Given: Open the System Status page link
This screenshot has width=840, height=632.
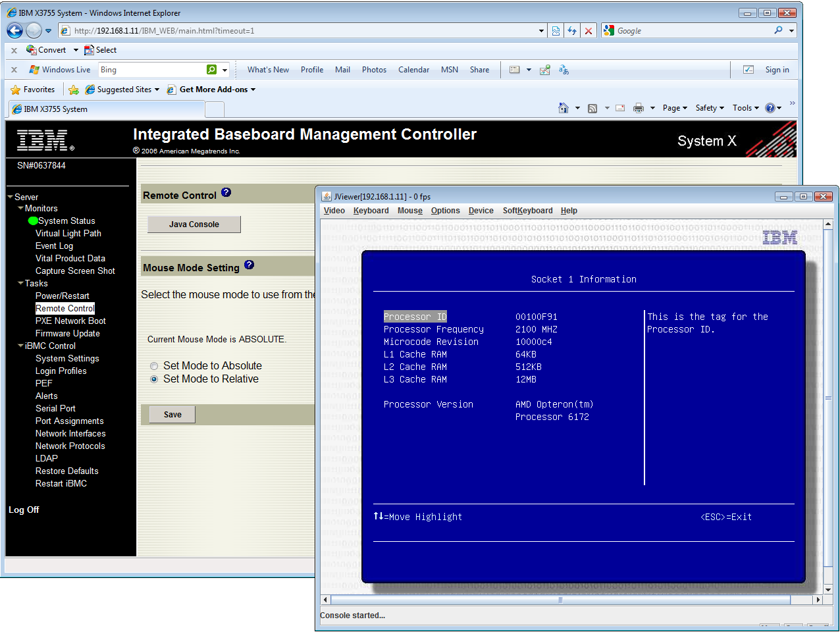Looking at the screenshot, I should tap(66, 221).
